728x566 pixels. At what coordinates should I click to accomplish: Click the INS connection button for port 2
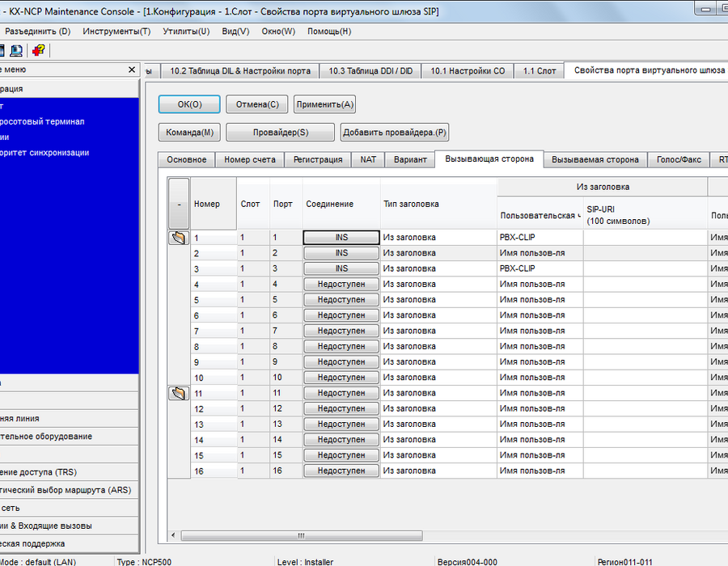tap(341, 253)
